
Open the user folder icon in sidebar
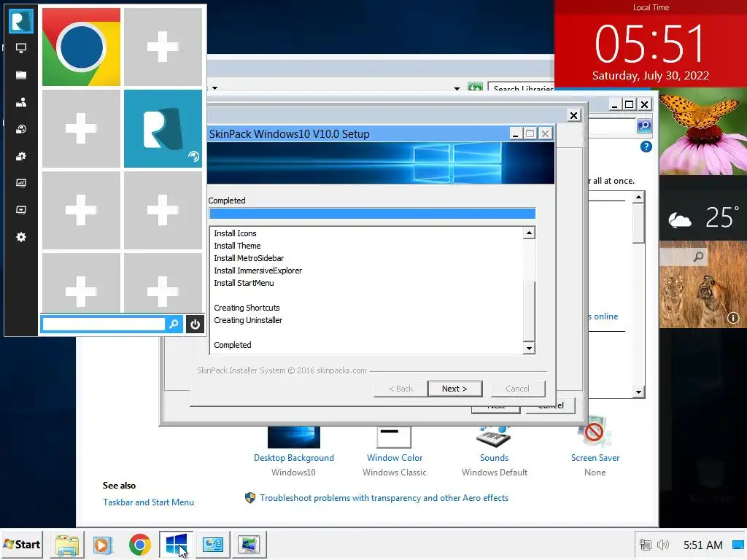coord(21,102)
